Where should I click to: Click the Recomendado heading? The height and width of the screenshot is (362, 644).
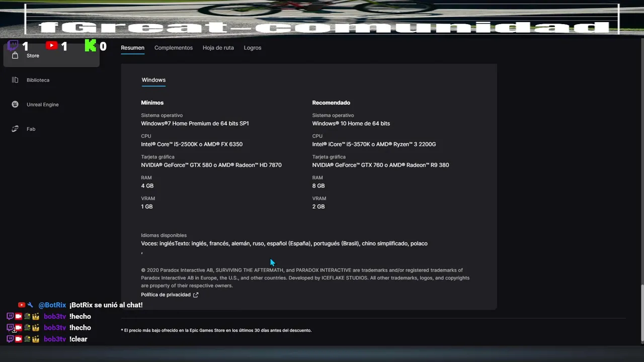pos(331,103)
